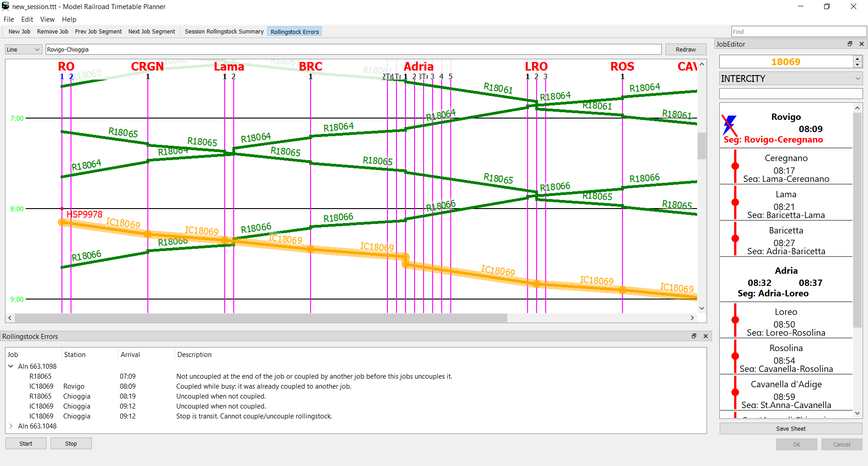Collapse the Aln 663.1098 tree node
868x466 pixels.
coord(11,366)
